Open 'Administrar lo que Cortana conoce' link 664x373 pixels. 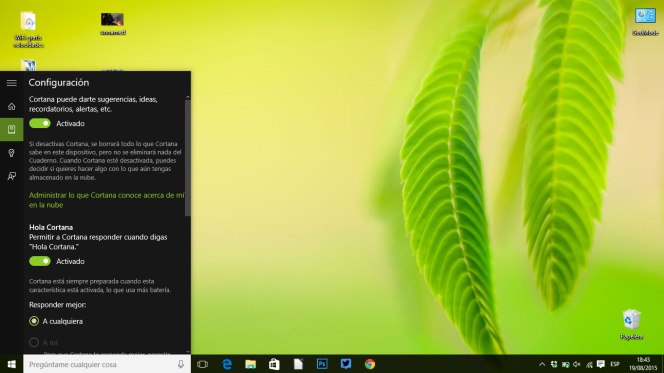tap(107, 200)
